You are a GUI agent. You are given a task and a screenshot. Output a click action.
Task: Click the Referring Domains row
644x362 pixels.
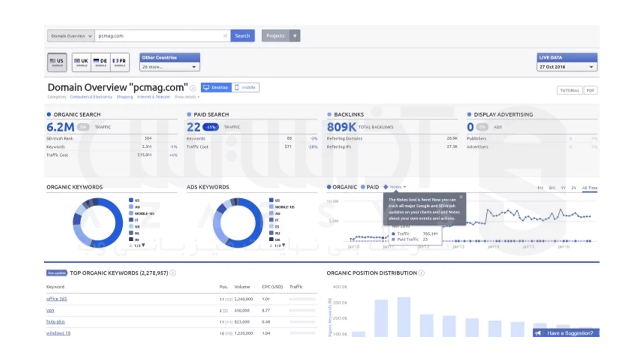[392, 138]
